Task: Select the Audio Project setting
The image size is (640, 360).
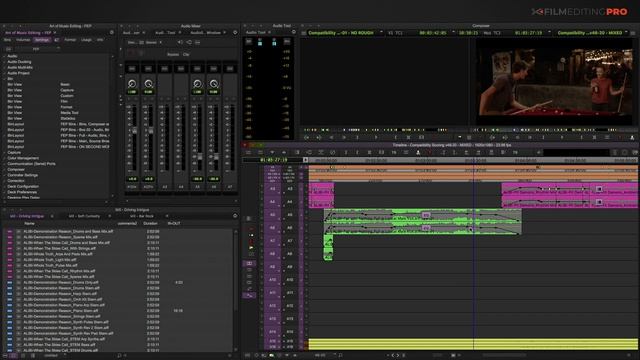Action: (x=18, y=73)
